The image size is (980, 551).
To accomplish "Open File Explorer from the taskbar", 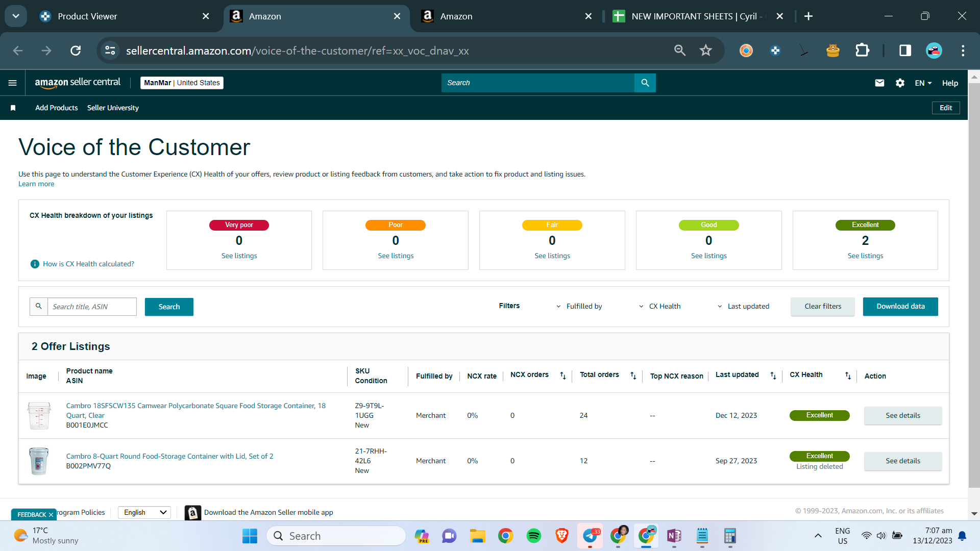I will tap(478, 536).
